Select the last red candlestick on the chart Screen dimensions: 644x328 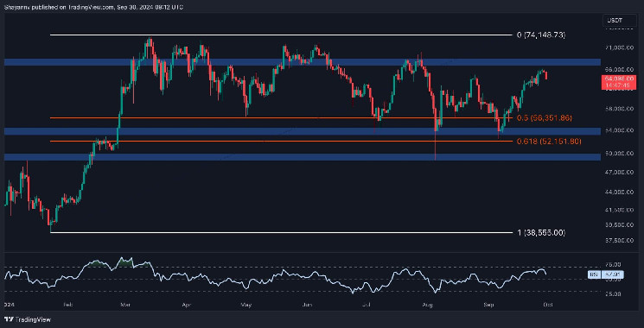coord(545,75)
